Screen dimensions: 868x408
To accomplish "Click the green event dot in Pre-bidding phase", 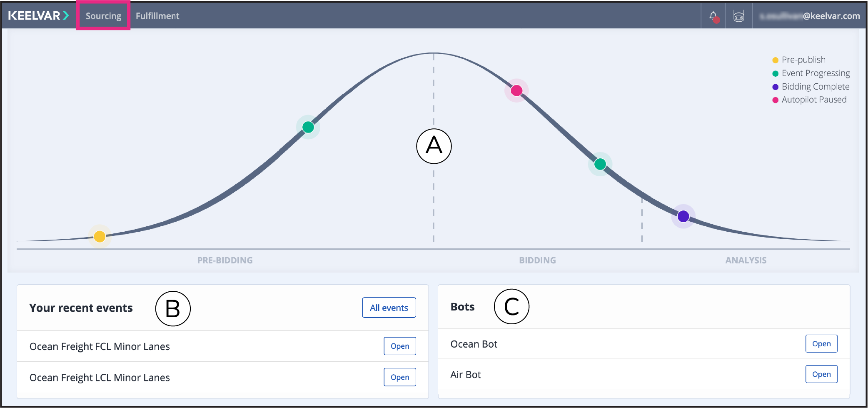I will coord(308,127).
